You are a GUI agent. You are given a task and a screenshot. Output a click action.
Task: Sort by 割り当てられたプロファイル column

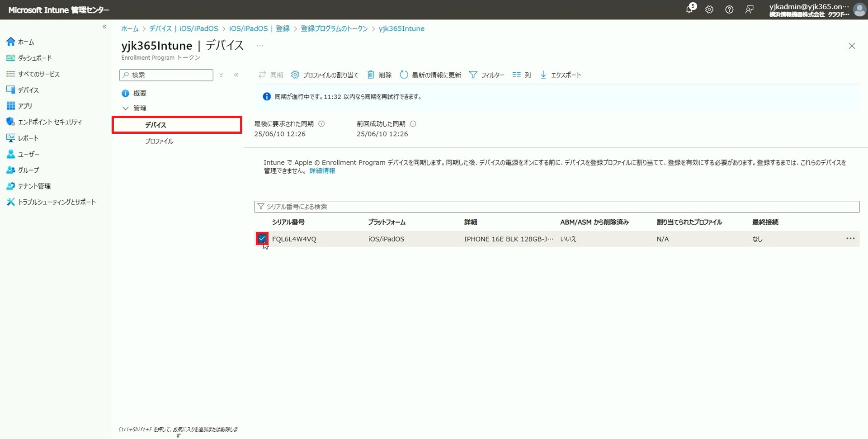pyautogui.click(x=689, y=222)
